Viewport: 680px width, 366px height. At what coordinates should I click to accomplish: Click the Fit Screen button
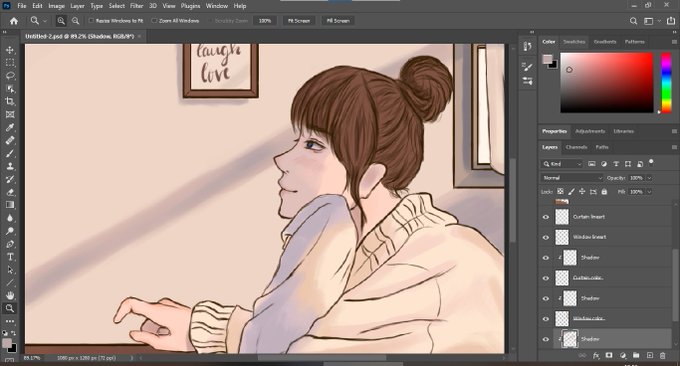pos(299,21)
